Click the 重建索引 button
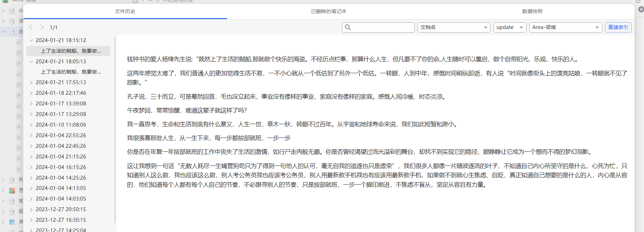Viewport: 644px width, 232px height. click(x=618, y=27)
